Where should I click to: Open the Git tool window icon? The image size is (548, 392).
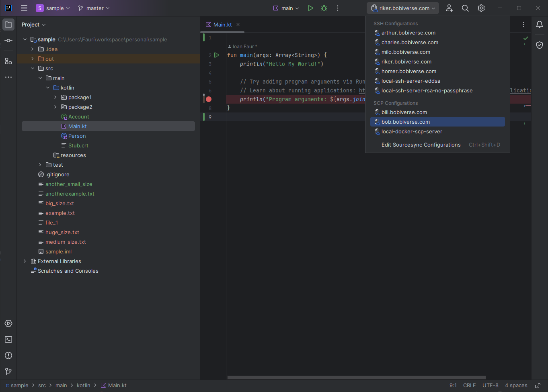tap(8, 372)
